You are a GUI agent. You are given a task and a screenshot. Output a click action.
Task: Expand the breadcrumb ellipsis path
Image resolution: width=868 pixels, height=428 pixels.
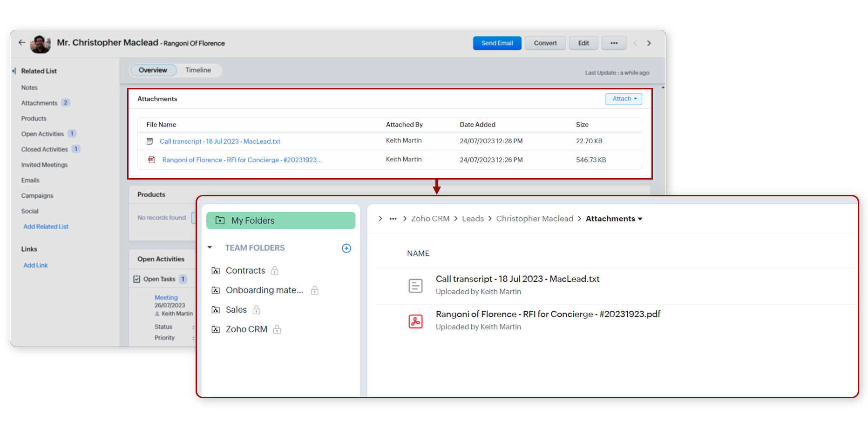[393, 219]
